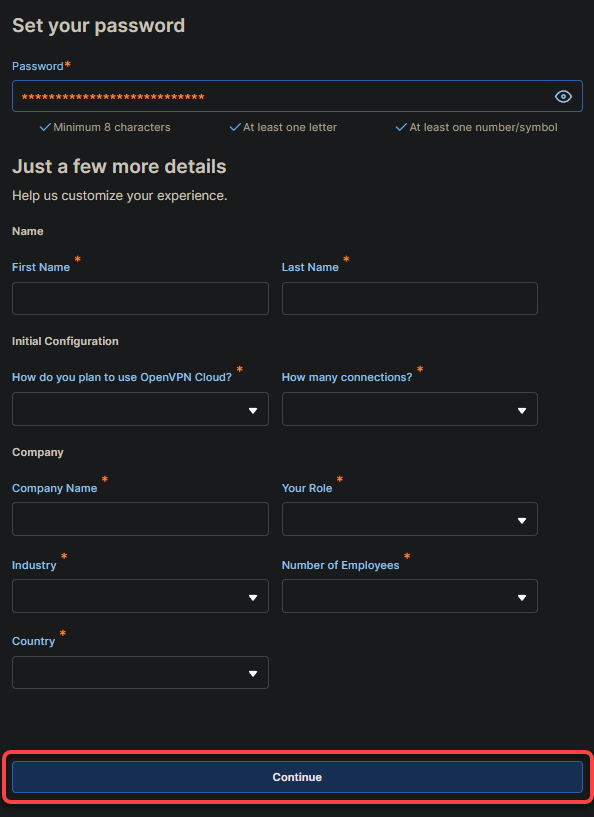This screenshot has height=817, width=594.
Task: Focus the masked Password input field
Action: (x=297, y=96)
